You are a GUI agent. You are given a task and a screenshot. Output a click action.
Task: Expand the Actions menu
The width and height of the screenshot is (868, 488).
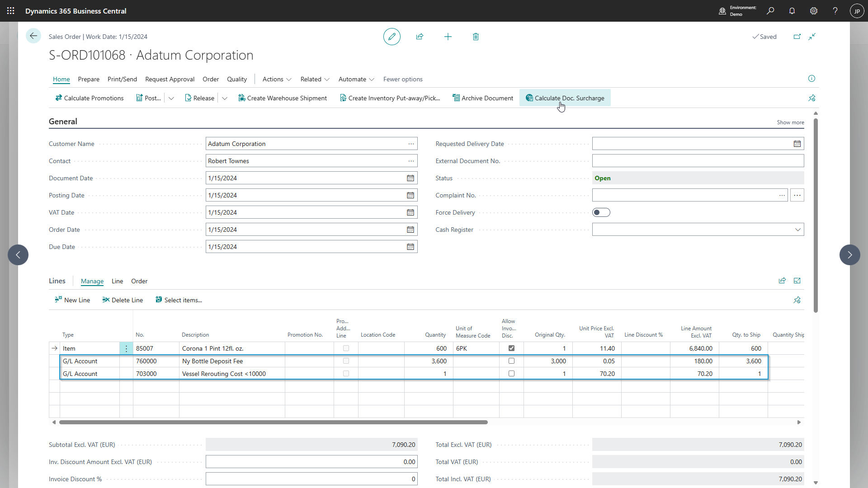pos(277,79)
